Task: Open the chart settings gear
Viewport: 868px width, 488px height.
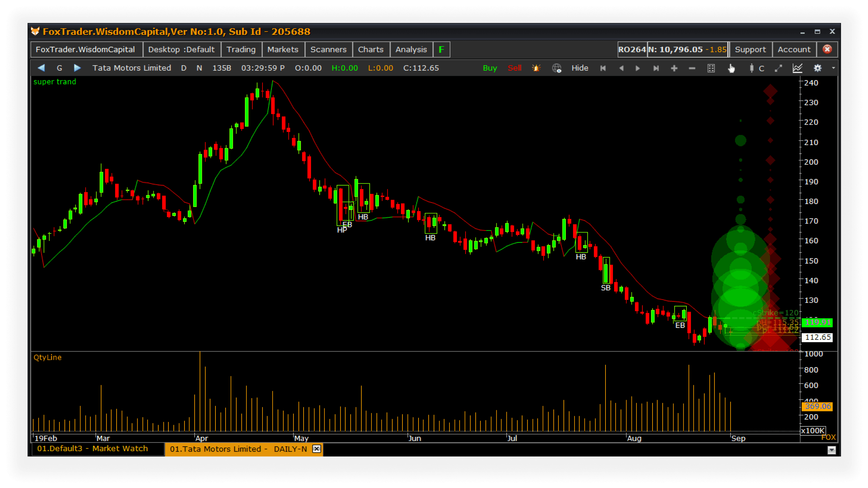Action: (x=817, y=68)
